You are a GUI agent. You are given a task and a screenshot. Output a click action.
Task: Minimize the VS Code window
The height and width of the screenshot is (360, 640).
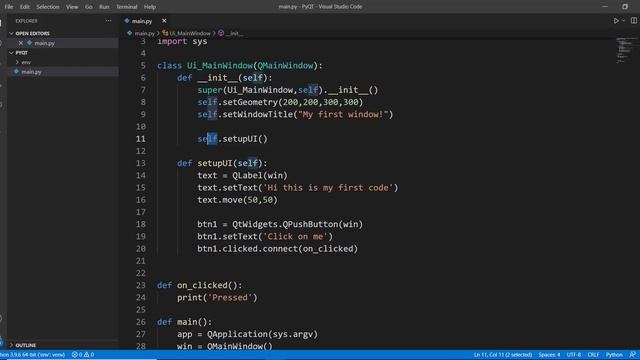605,7
